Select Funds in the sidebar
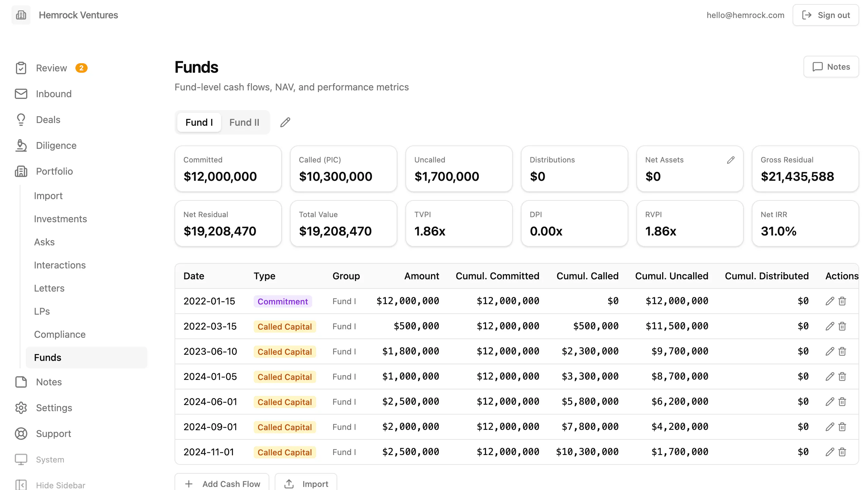The image size is (868, 490). [x=87, y=357]
